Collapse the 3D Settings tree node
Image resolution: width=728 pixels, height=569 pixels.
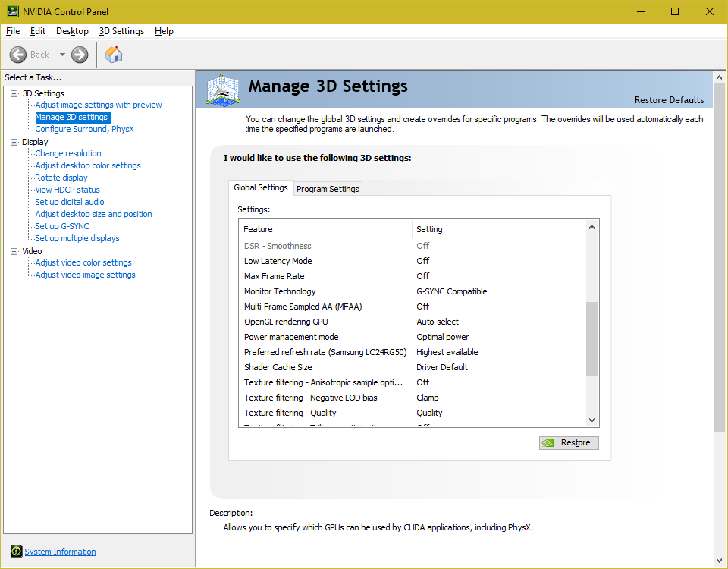pos(14,93)
